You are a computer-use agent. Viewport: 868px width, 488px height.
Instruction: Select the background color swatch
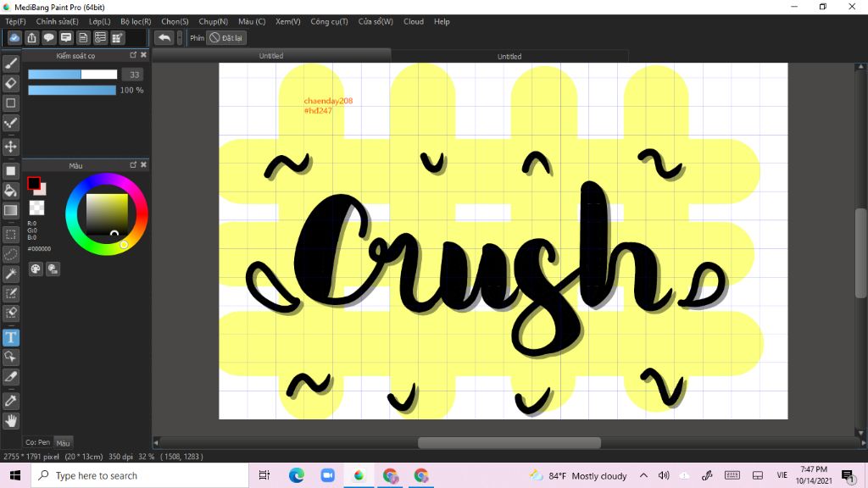click(x=42, y=191)
